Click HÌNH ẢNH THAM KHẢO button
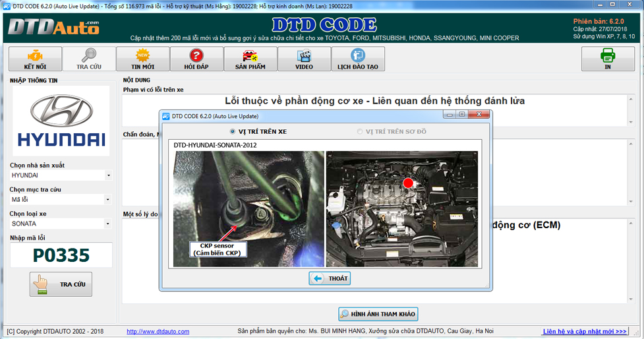Screen dimensions: 644x339 click(x=378, y=314)
